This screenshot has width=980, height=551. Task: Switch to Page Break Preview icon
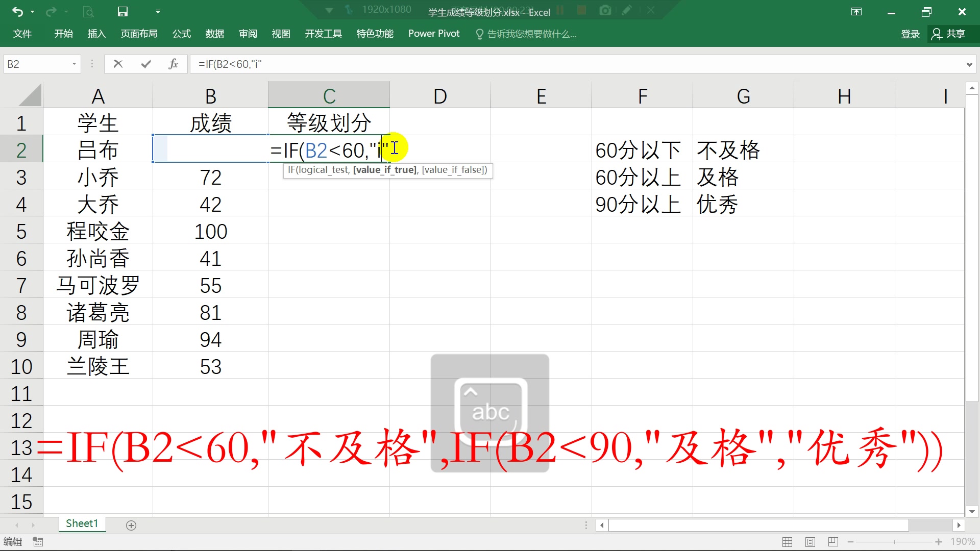(x=833, y=542)
